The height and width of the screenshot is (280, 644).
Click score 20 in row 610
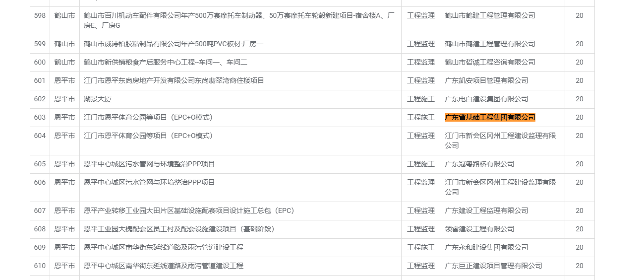pyautogui.click(x=580, y=266)
